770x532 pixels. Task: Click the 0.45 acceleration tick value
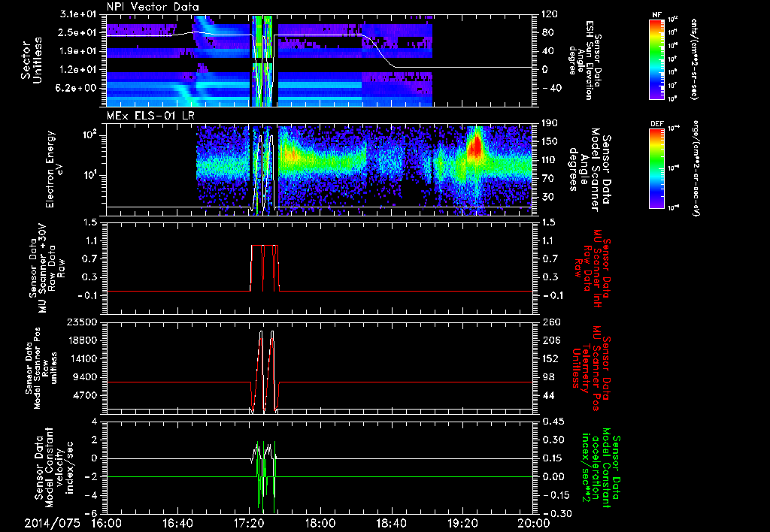553,421
